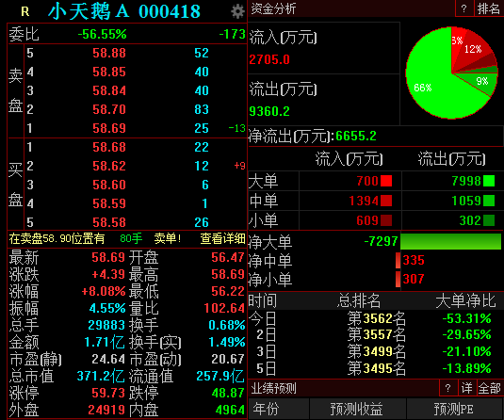Open help for 资金分析 panel
The height and width of the screenshot is (420, 504).
(x=464, y=8)
